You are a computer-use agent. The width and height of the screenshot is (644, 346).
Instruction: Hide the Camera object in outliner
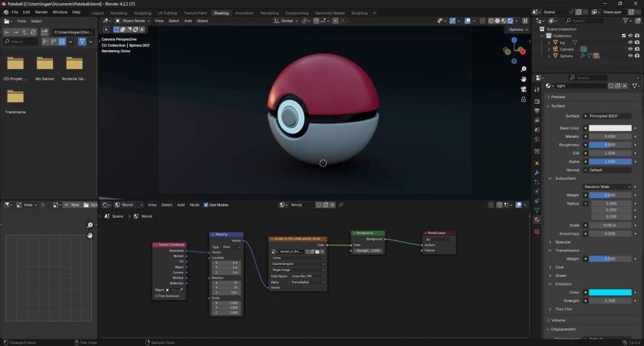point(629,49)
